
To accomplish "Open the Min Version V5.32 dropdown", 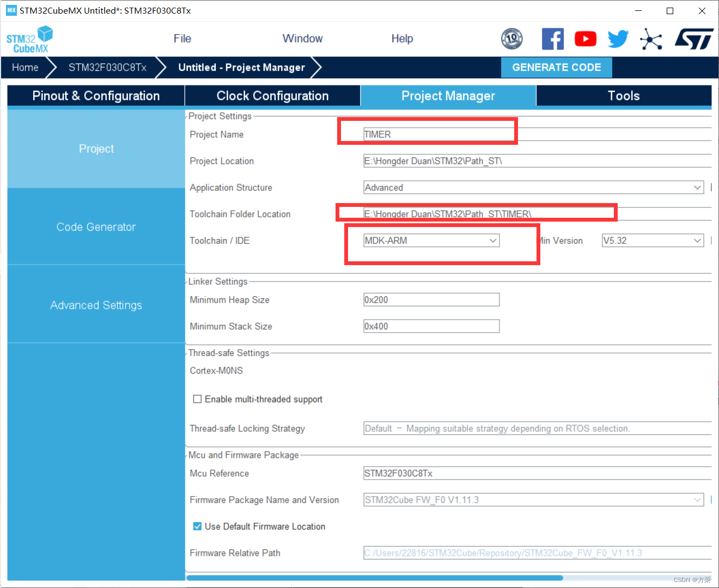I will pyautogui.click(x=653, y=241).
